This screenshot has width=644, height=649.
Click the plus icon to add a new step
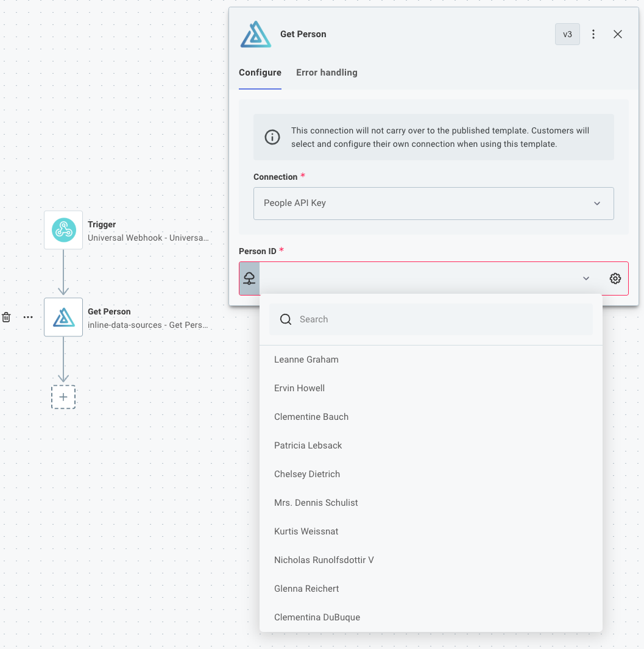(x=63, y=397)
